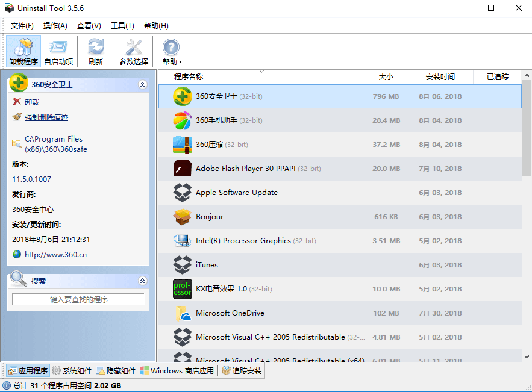
Task: Click the scrollbar down arrow
Action: pos(527,356)
